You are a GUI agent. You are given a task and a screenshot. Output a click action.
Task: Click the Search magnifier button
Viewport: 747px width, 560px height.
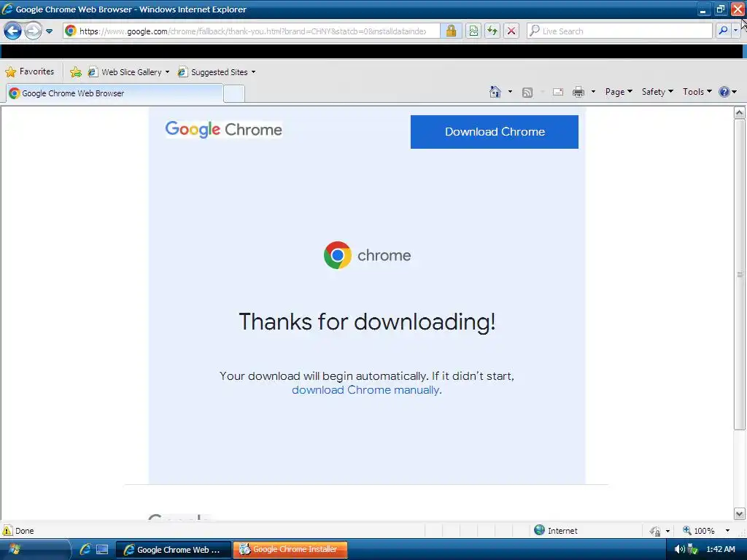point(723,31)
